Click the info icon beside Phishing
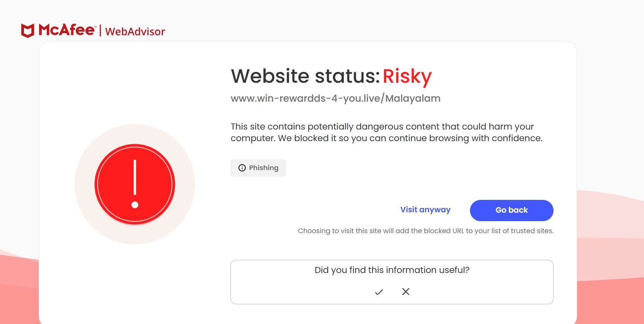This screenshot has height=324, width=644. (242, 168)
